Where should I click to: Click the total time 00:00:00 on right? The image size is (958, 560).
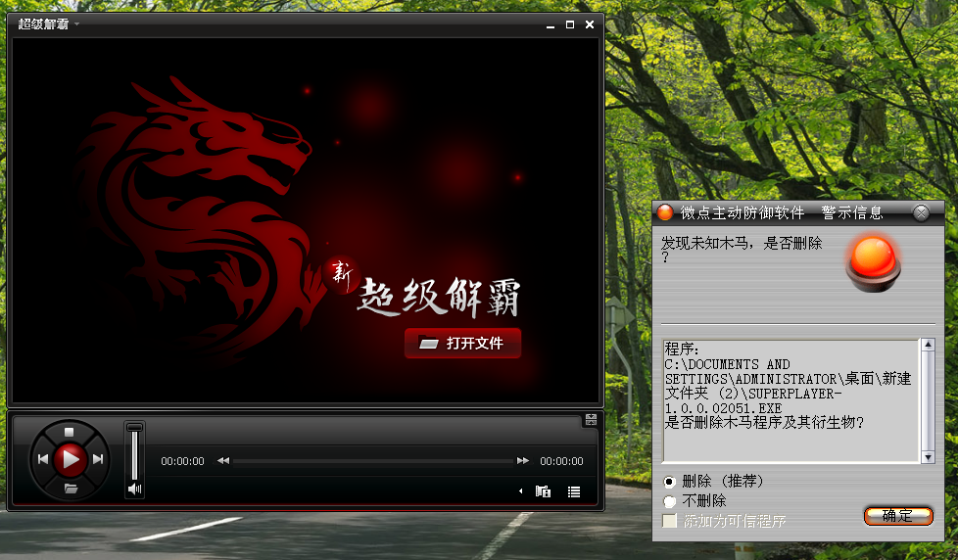(x=561, y=461)
